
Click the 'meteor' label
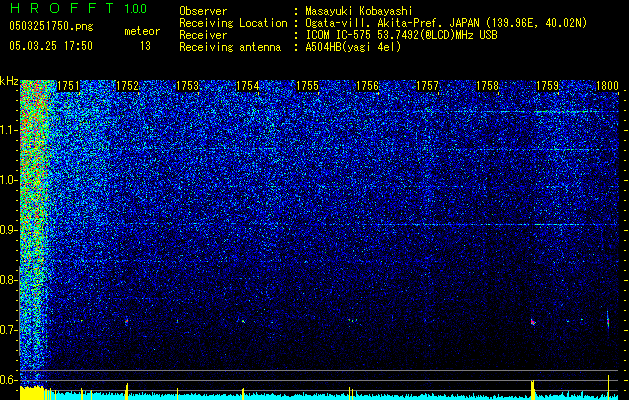click(142, 31)
